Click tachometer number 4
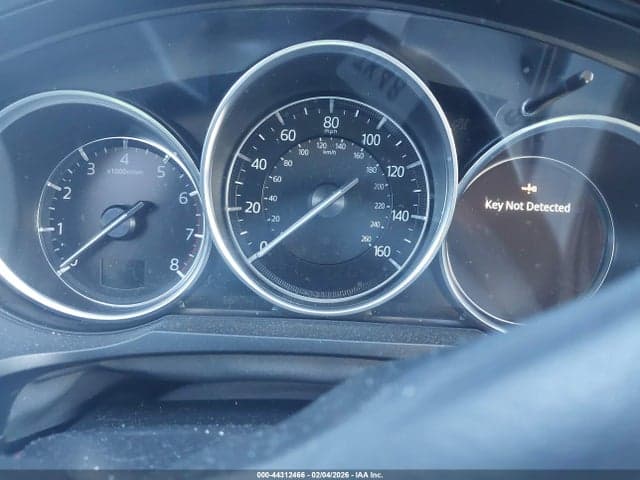Screen dimensions: 640x480 point(124,159)
